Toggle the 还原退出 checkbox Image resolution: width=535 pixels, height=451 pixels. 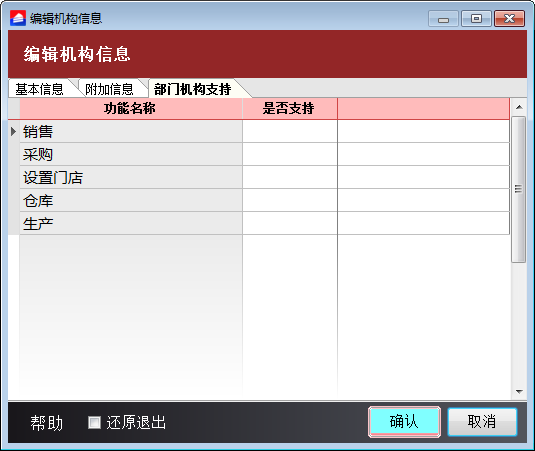[x=95, y=422]
